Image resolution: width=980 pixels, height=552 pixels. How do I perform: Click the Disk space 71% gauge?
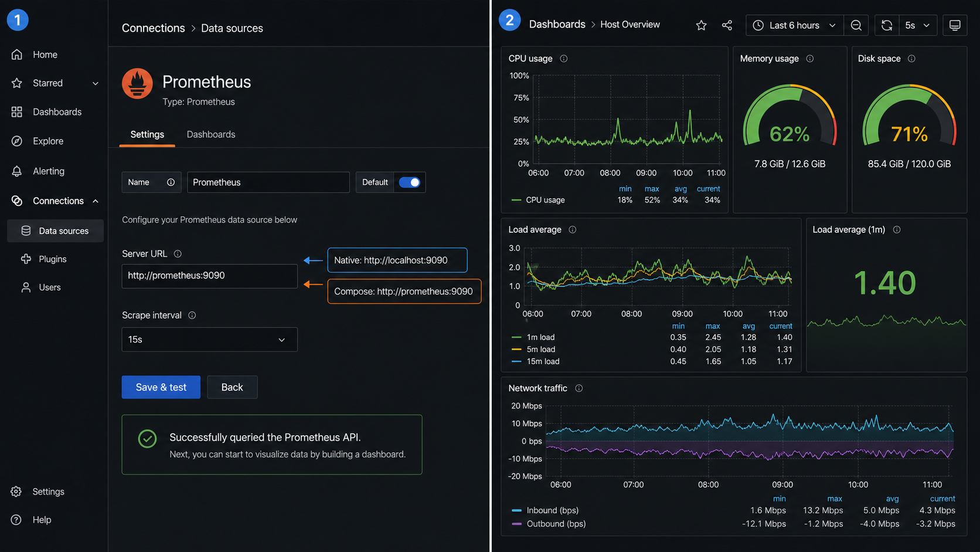click(x=909, y=116)
